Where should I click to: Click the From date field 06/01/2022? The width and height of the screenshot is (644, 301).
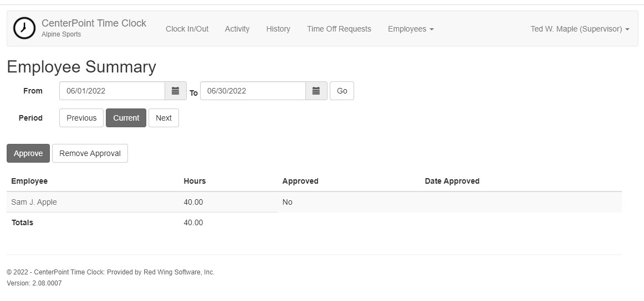coord(112,91)
